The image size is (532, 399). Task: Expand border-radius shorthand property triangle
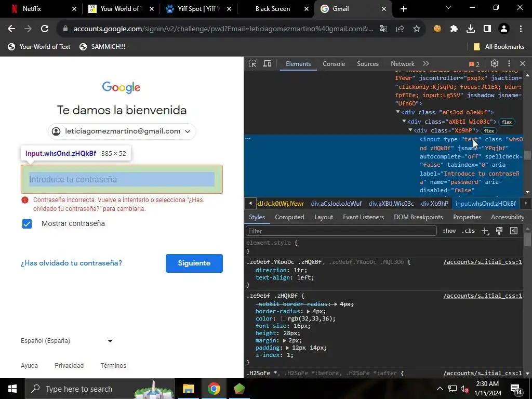pyautogui.click(x=308, y=312)
